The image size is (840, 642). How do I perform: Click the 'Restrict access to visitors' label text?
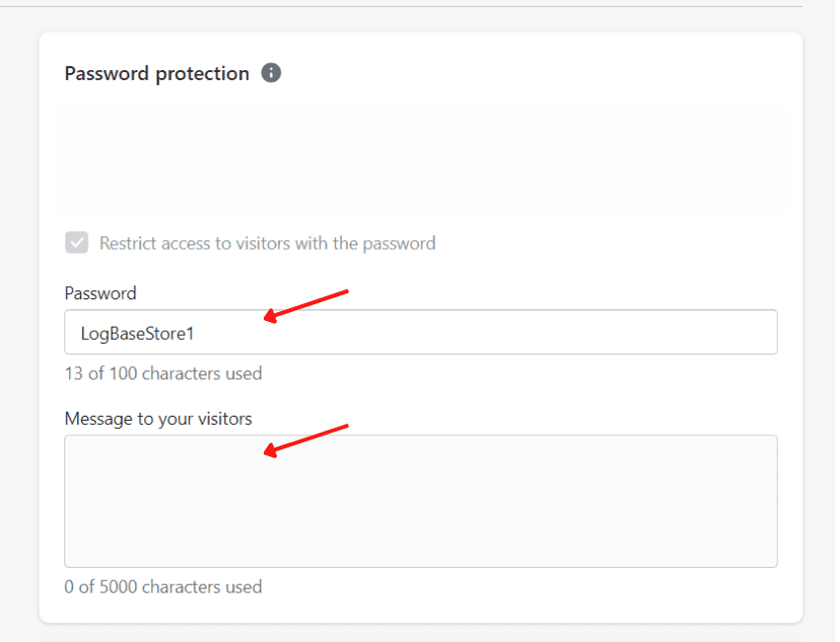[x=267, y=243]
